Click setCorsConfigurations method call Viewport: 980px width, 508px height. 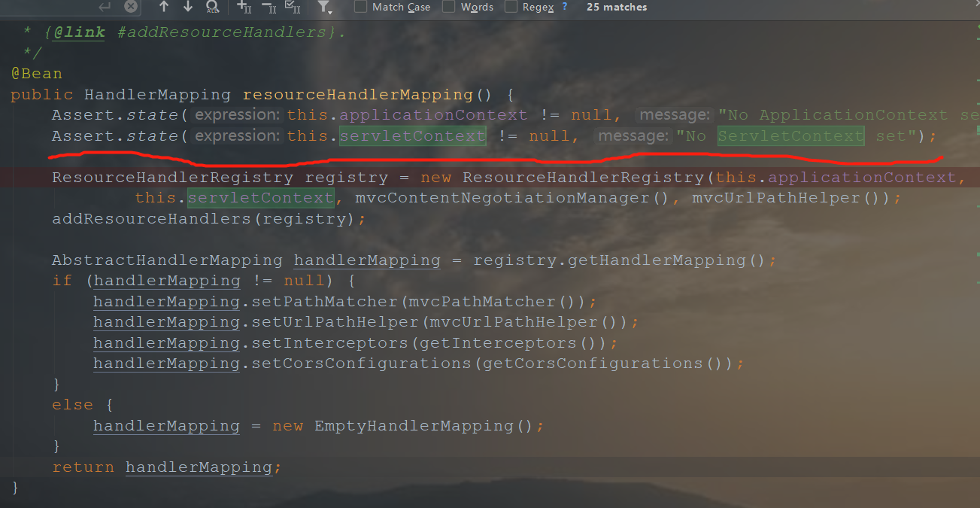click(362, 364)
